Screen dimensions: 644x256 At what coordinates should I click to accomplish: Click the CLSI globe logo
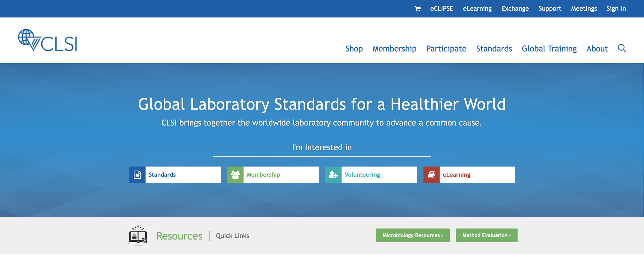48,40
